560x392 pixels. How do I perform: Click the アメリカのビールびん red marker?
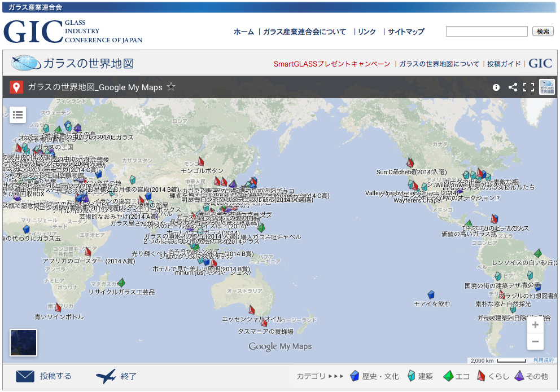coord(495,219)
